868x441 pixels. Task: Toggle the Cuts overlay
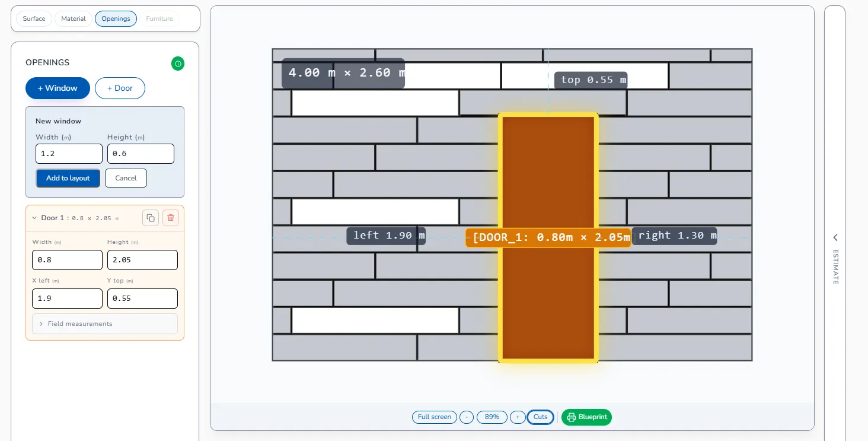pos(540,417)
